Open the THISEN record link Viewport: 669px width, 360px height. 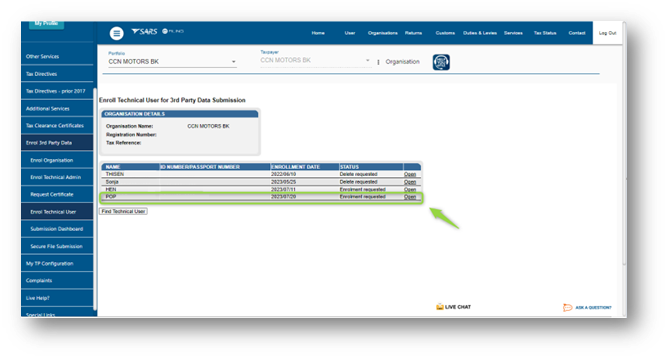(x=410, y=174)
